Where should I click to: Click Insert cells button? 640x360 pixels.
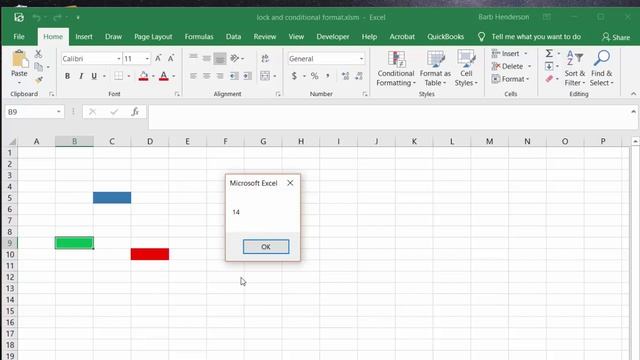tap(506, 53)
